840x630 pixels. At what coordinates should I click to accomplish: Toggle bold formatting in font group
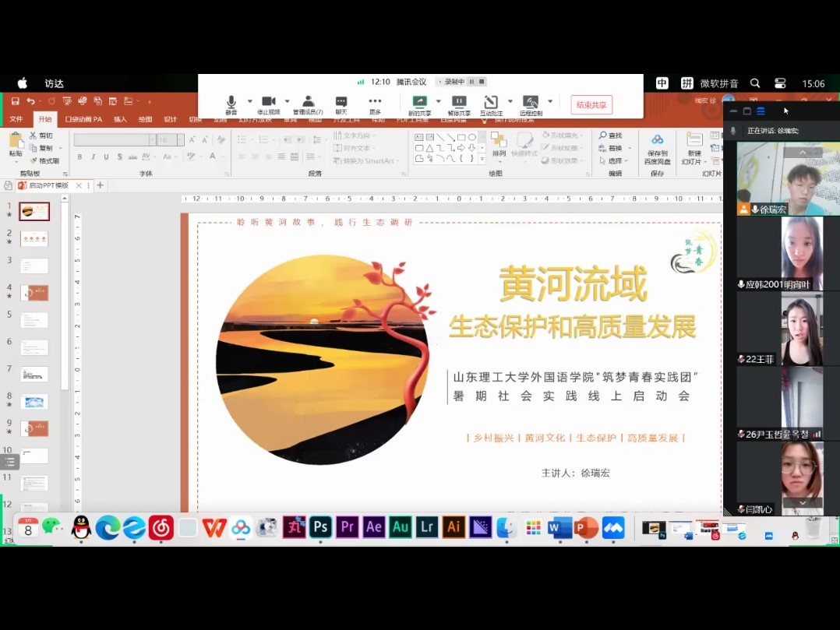79,157
